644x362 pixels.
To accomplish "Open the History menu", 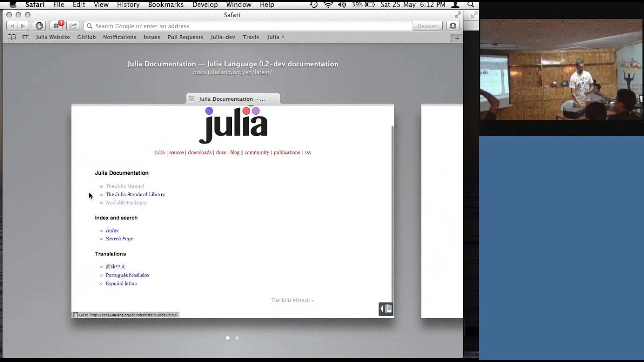I will pyautogui.click(x=128, y=4).
